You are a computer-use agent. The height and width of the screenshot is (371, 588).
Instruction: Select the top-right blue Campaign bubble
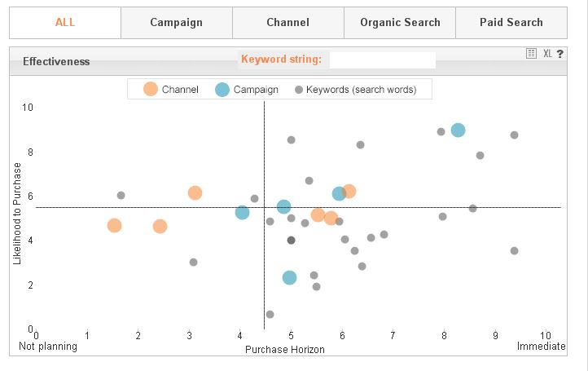click(458, 130)
